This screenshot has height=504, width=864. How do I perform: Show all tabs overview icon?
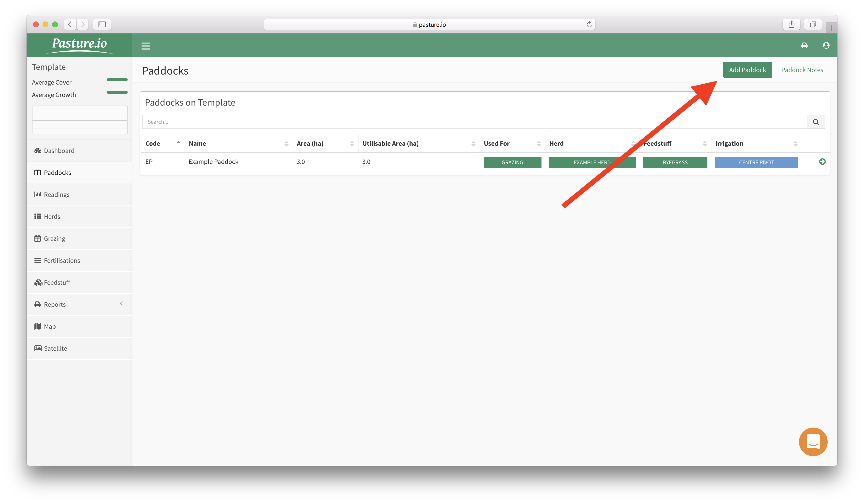click(x=813, y=24)
